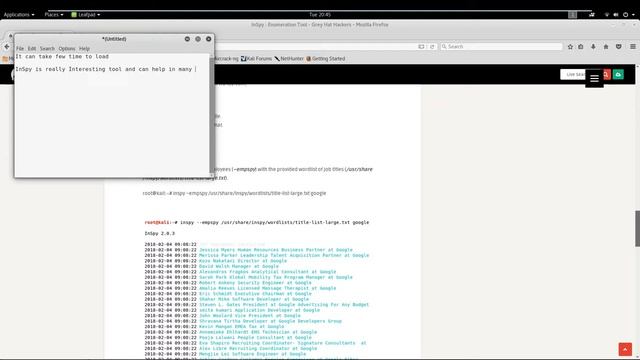
Task: Reload the page in Firefox
Action: (x=432, y=47)
